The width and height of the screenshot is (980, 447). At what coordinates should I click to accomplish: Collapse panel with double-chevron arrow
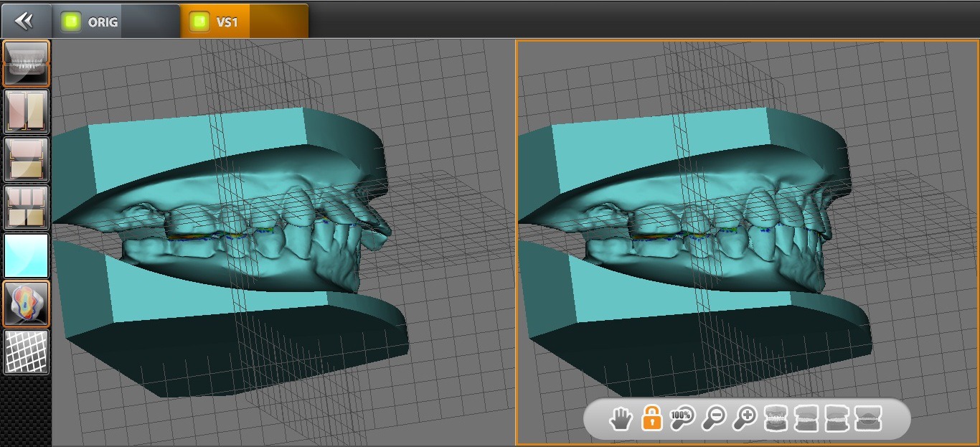(24, 22)
